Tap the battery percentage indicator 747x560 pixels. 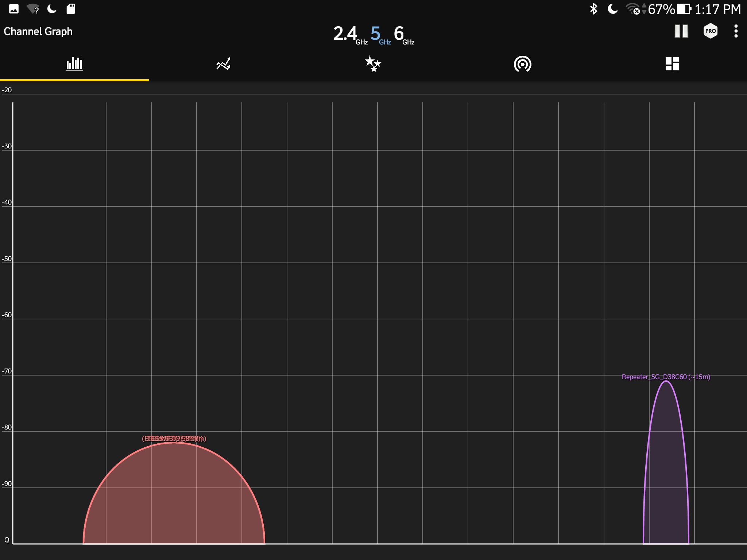pyautogui.click(x=661, y=9)
